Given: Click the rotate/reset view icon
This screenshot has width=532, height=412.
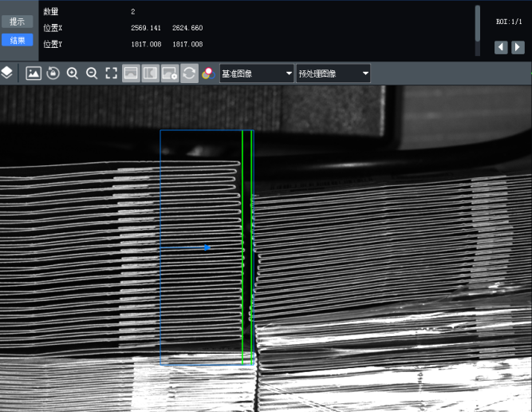Looking at the screenshot, I should (53, 73).
